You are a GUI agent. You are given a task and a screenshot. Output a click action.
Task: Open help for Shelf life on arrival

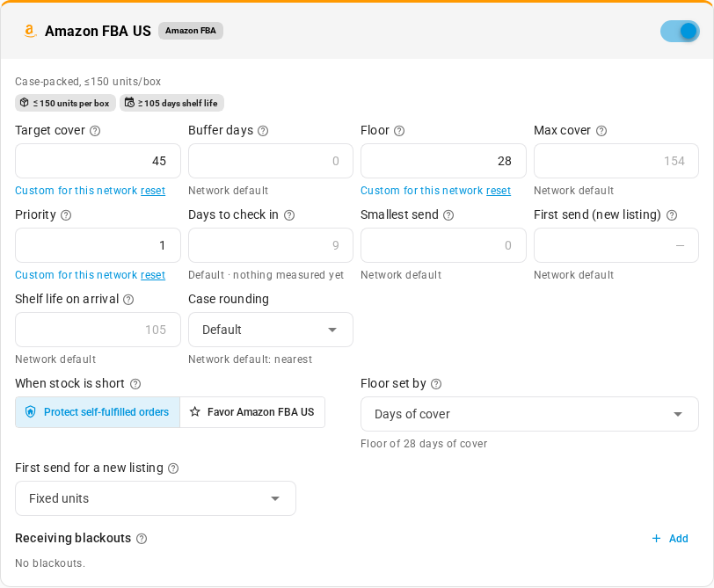(x=128, y=300)
